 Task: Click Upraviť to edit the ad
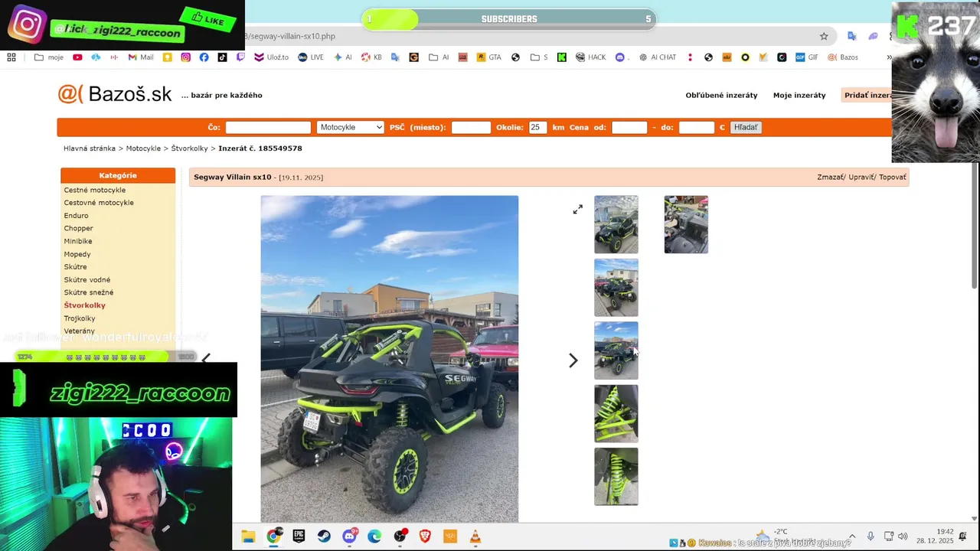coord(861,177)
